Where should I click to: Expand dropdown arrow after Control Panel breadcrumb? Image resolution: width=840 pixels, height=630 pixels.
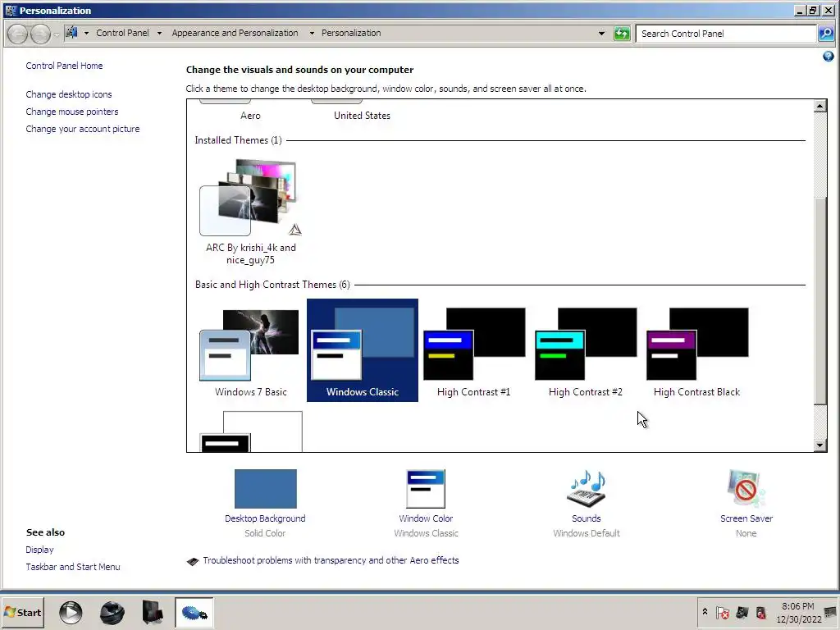159,33
